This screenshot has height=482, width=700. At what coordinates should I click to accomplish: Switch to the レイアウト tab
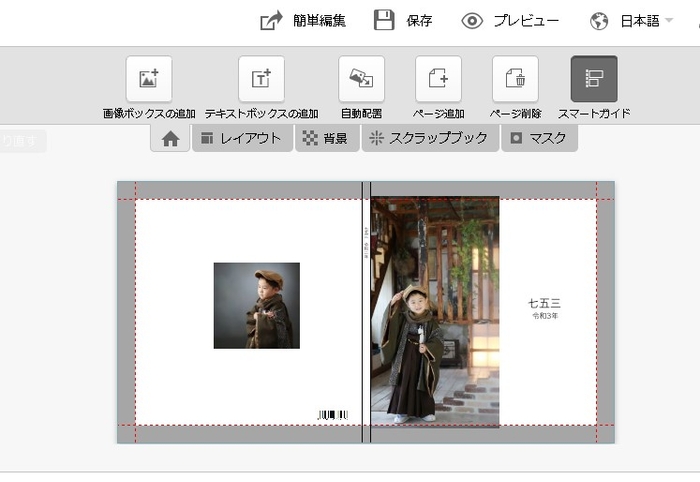(x=242, y=139)
